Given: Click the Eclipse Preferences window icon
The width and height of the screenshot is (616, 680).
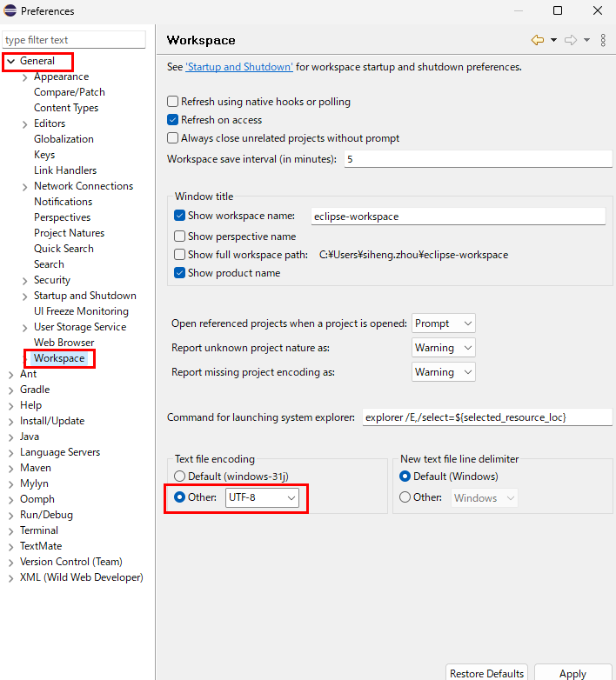Looking at the screenshot, I should 10,10.
